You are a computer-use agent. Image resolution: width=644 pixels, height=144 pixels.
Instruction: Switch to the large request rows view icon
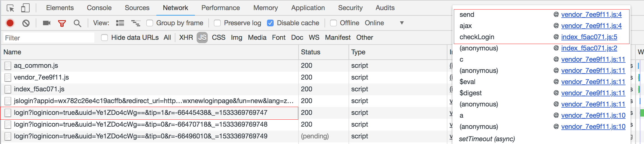tap(120, 23)
